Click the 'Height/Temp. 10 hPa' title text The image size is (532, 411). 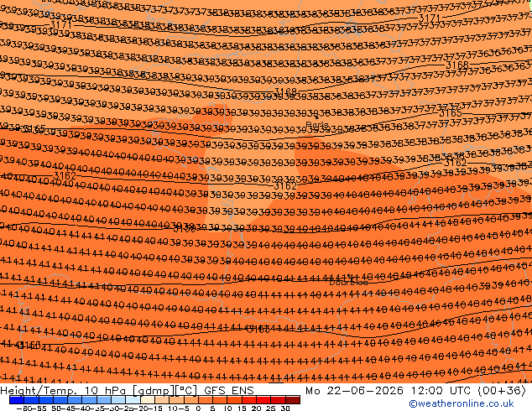coord(63,391)
